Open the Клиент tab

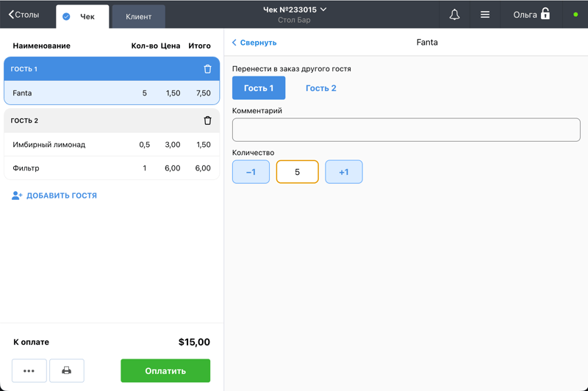pyautogui.click(x=138, y=16)
